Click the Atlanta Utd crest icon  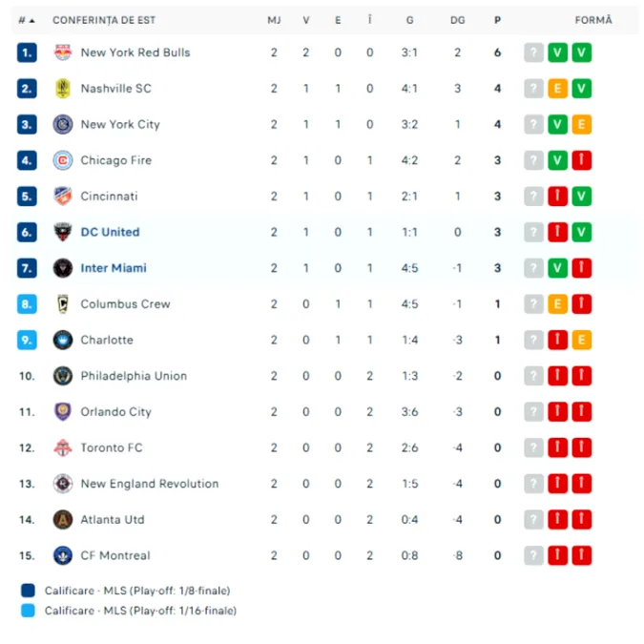(x=63, y=520)
